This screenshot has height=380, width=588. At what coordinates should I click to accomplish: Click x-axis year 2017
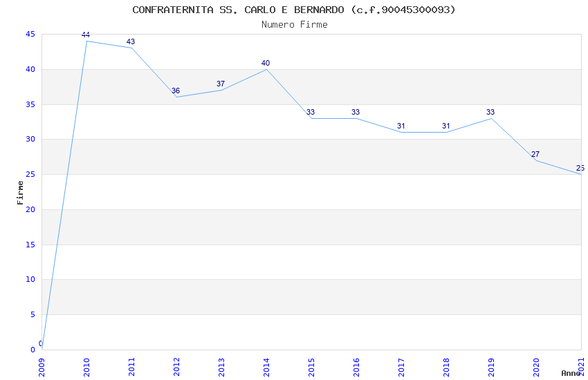pyautogui.click(x=402, y=368)
